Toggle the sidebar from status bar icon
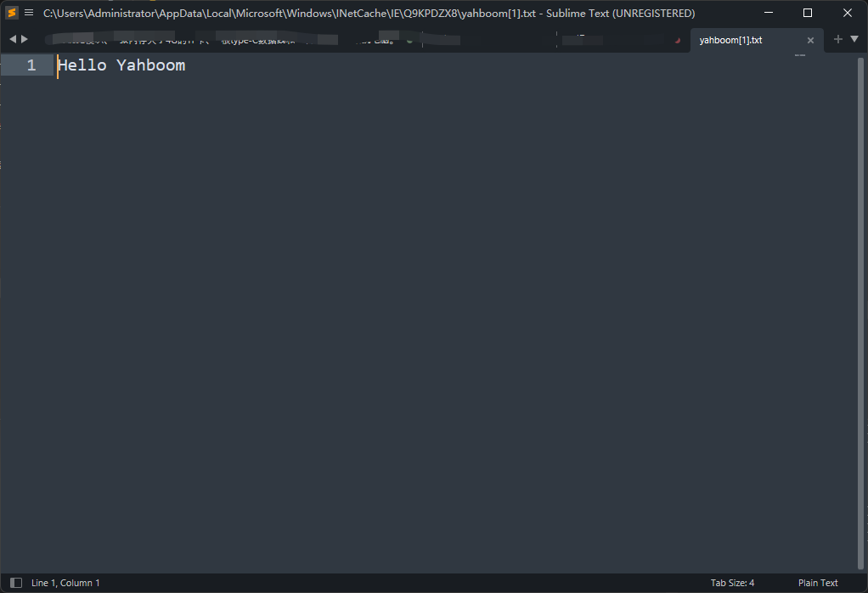868x593 pixels. coord(15,583)
